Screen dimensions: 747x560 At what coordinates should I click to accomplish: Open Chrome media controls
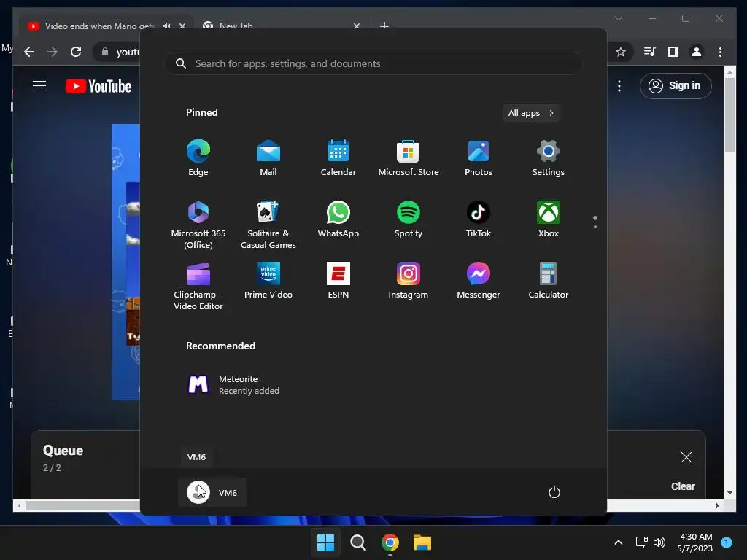point(650,52)
